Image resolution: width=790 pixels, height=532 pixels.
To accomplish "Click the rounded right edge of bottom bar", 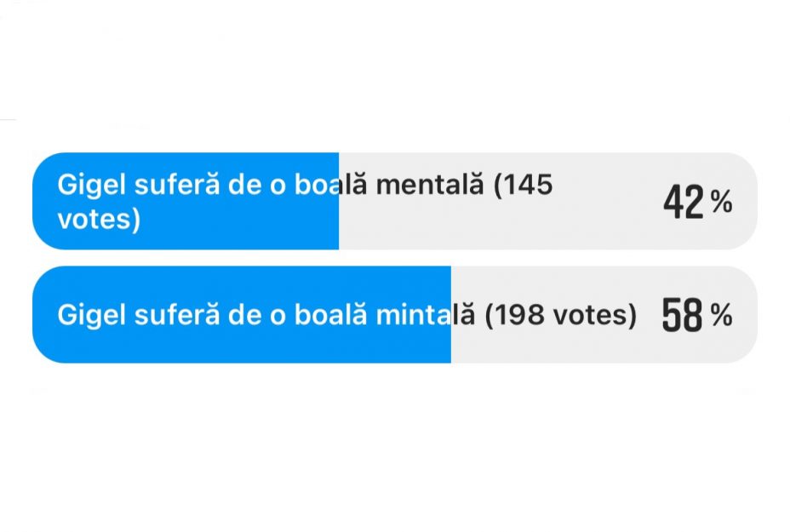I will point(749,315).
